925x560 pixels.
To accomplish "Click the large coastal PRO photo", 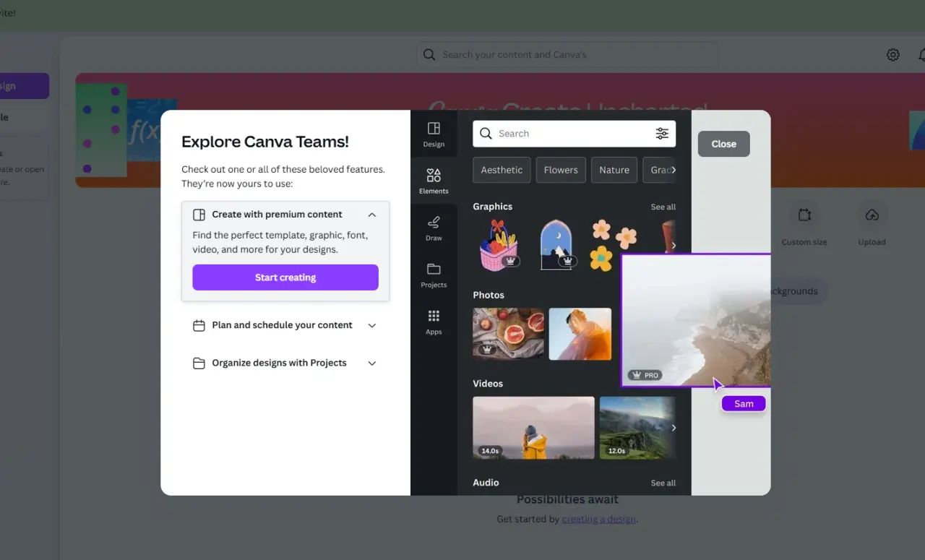I will [x=696, y=320].
